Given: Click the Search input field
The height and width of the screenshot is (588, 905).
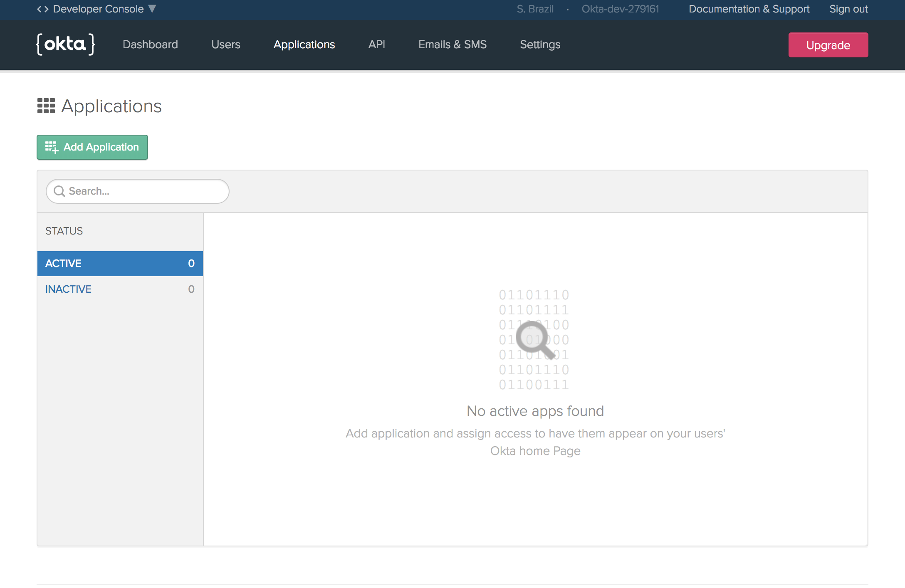Looking at the screenshot, I should coord(138,191).
